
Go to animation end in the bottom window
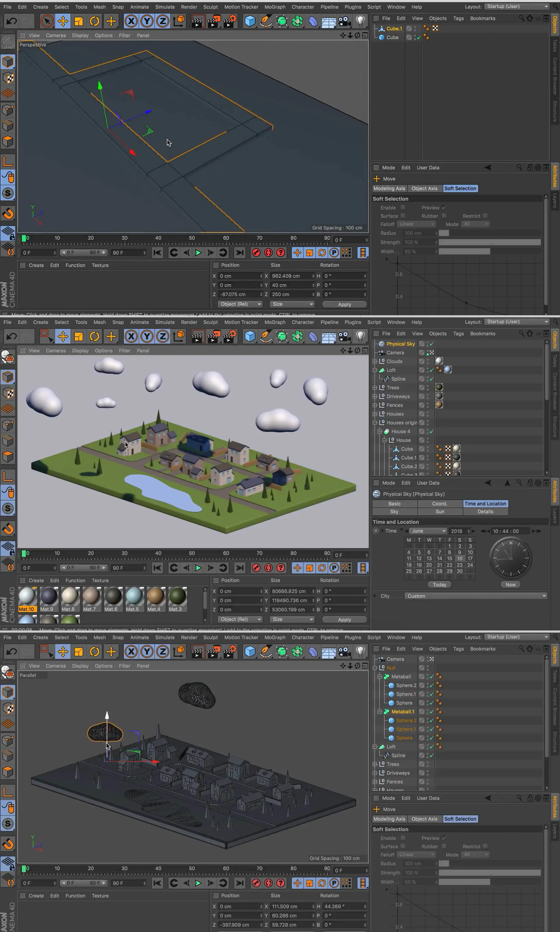point(239,883)
